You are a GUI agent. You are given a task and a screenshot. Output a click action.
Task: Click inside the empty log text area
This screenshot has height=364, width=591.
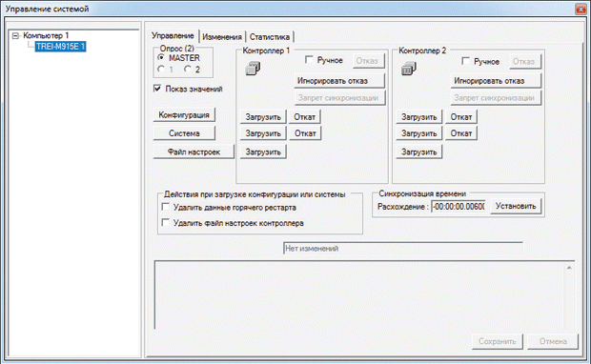(x=359, y=294)
